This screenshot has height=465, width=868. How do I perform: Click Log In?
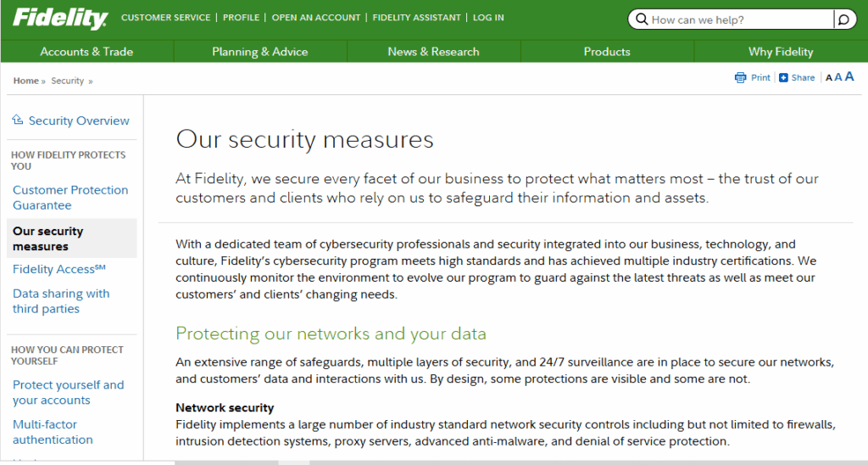[x=488, y=18]
